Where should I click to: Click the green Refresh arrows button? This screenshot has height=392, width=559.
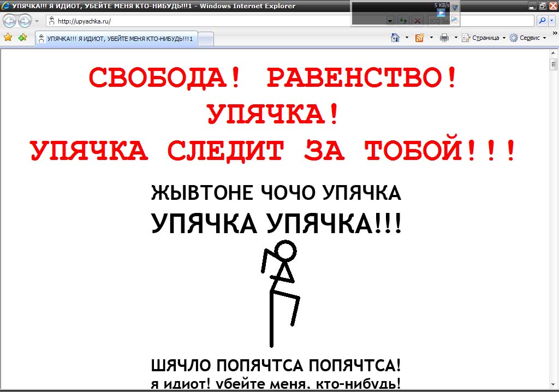[403, 21]
